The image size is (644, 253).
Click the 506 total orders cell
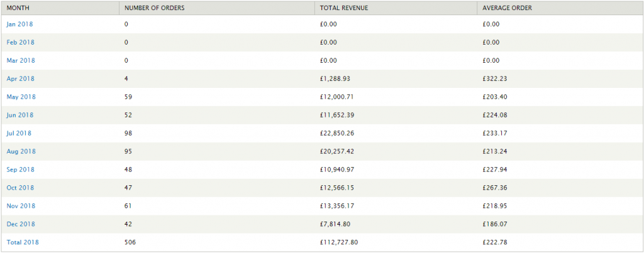click(x=130, y=242)
